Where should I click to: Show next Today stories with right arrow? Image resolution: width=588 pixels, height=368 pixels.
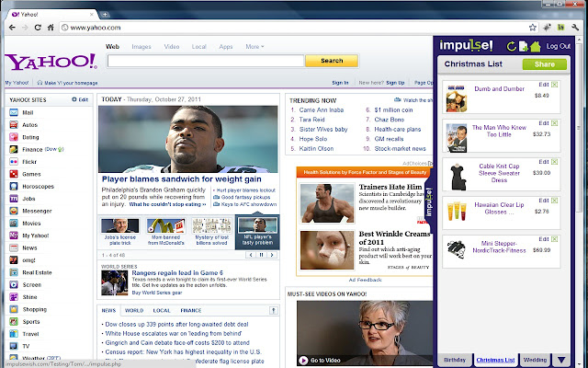point(272,255)
